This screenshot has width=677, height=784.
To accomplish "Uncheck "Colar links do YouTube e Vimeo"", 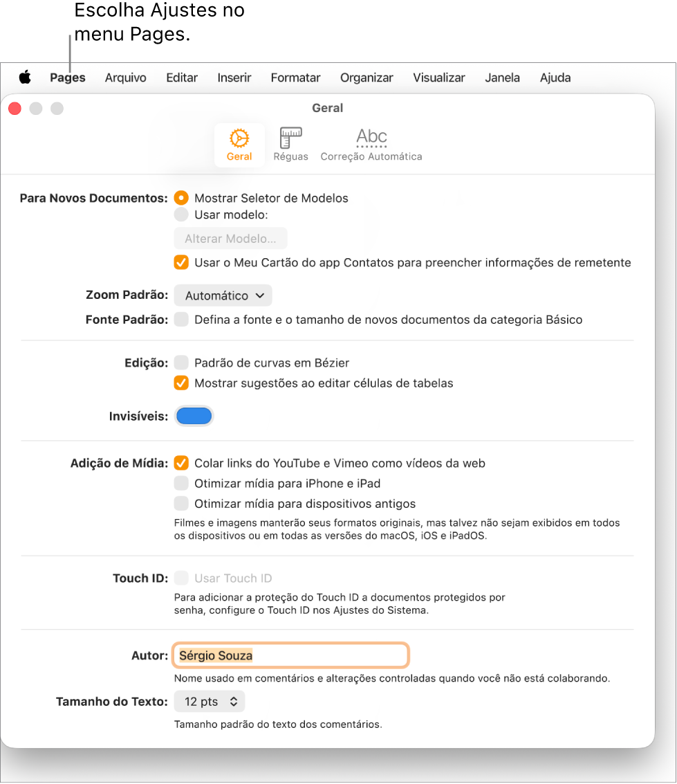I will click(182, 463).
